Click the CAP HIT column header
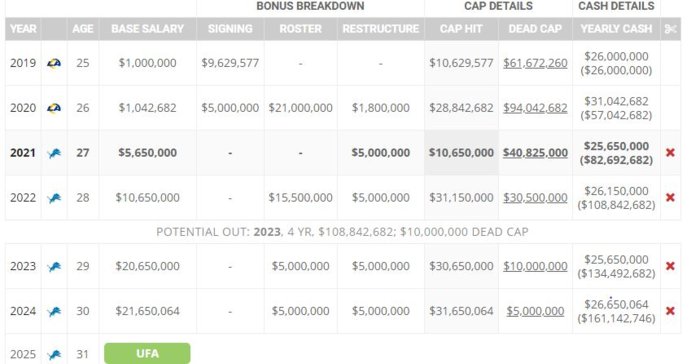The width and height of the screenshot is (700, 364). click(461, 29)
